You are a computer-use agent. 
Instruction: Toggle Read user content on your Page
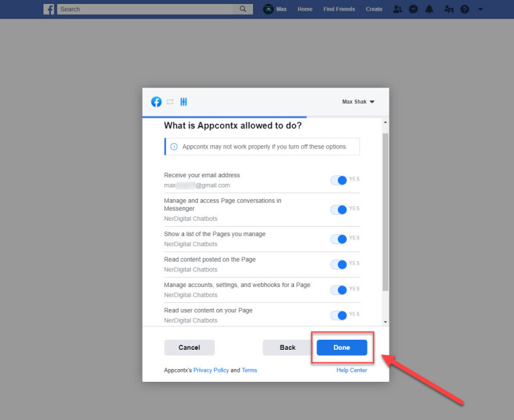click(x=339, y=316)
